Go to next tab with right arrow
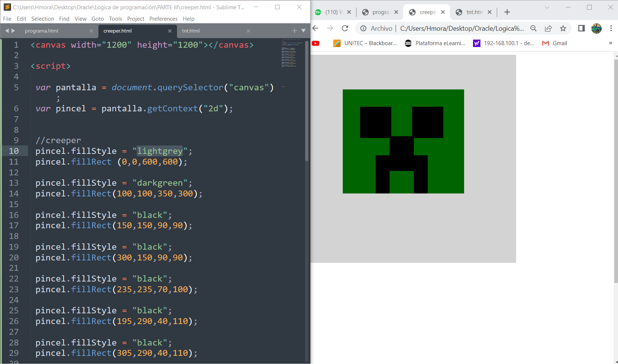The height and width of the screenshot is (364, 618). 13,31
